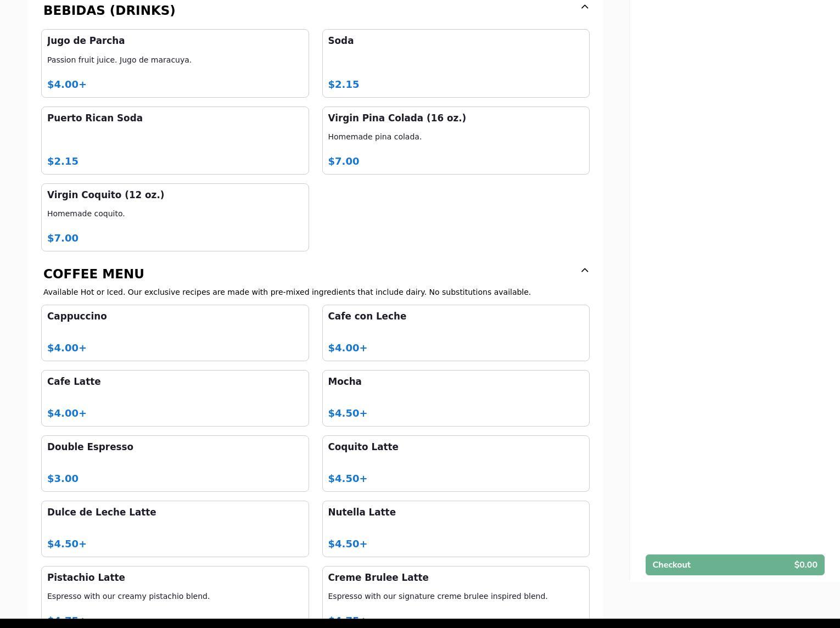The image size is (840, 628).
Task: Select Virgin Coquito (12 oz.) card
Action: (175, 217)
